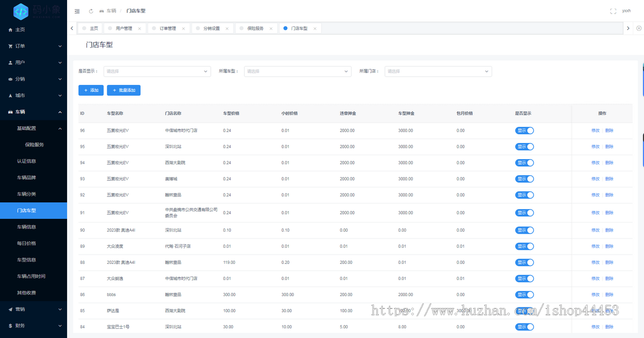Open the 所属门店 filter dropdown

click(x=438, y=71)
